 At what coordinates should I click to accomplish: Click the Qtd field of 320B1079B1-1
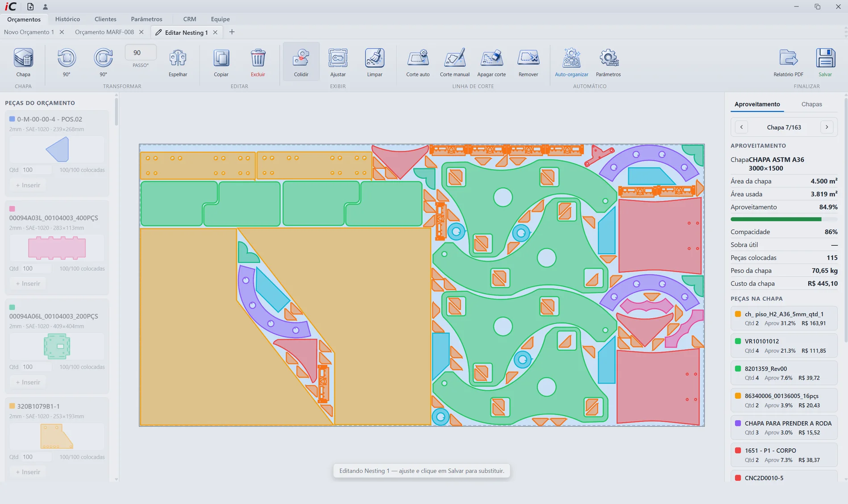click(36, 457)
